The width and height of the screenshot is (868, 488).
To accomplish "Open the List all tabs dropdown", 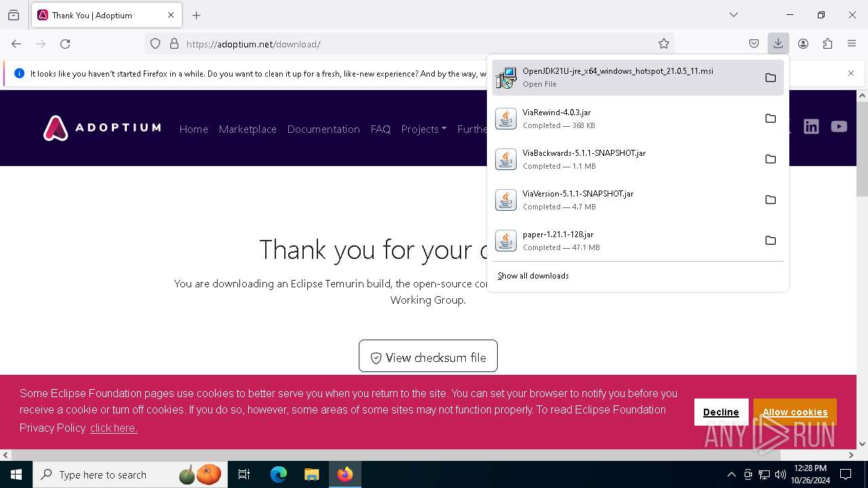I will (x=734, y=15).
